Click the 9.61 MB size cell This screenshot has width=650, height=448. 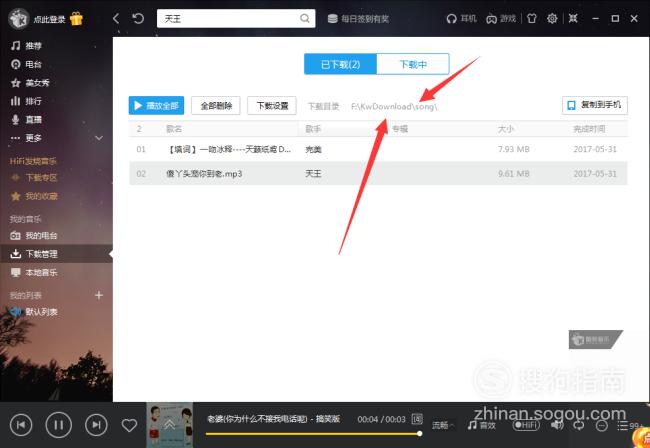tap(514, 174)
